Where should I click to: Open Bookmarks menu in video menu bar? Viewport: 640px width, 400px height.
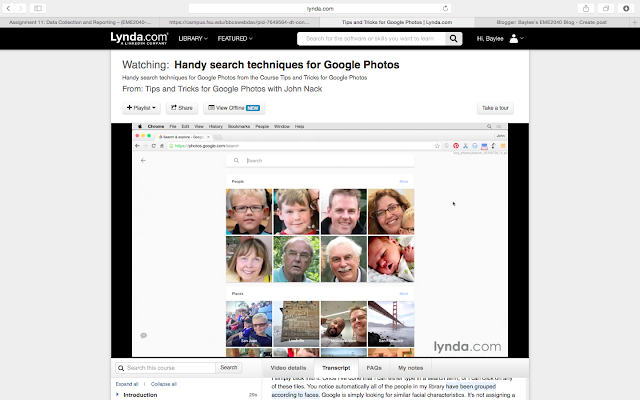pos(239,127)
